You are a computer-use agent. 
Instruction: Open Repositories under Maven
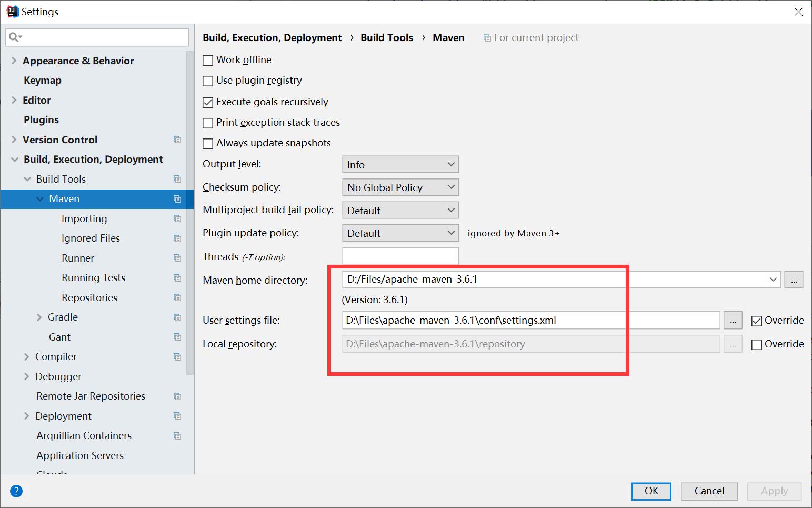(89, 297)
